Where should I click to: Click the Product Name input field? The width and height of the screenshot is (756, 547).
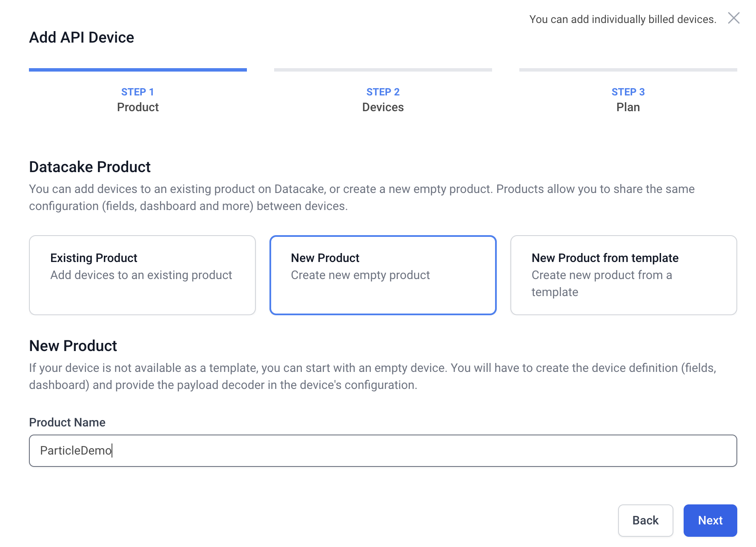(383, 451)
